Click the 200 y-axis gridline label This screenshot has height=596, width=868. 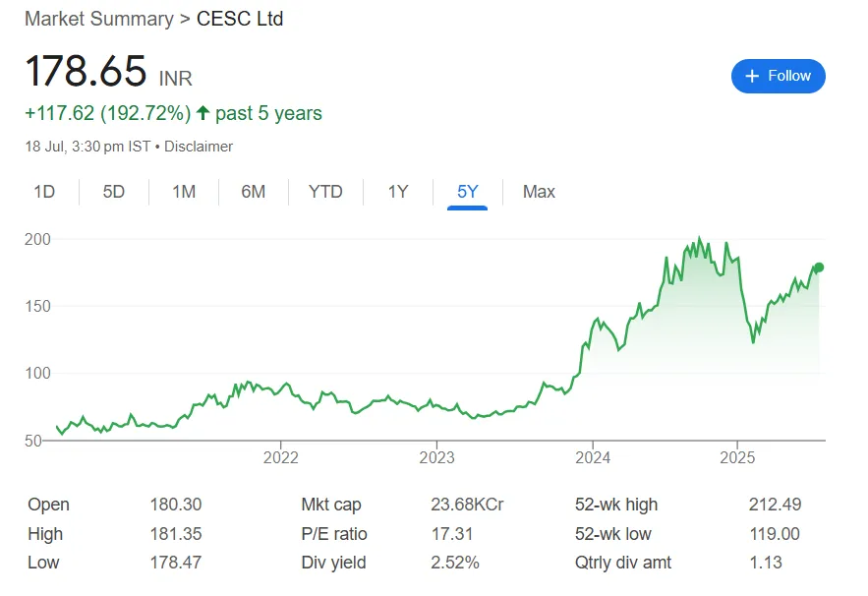click(37, 239)
